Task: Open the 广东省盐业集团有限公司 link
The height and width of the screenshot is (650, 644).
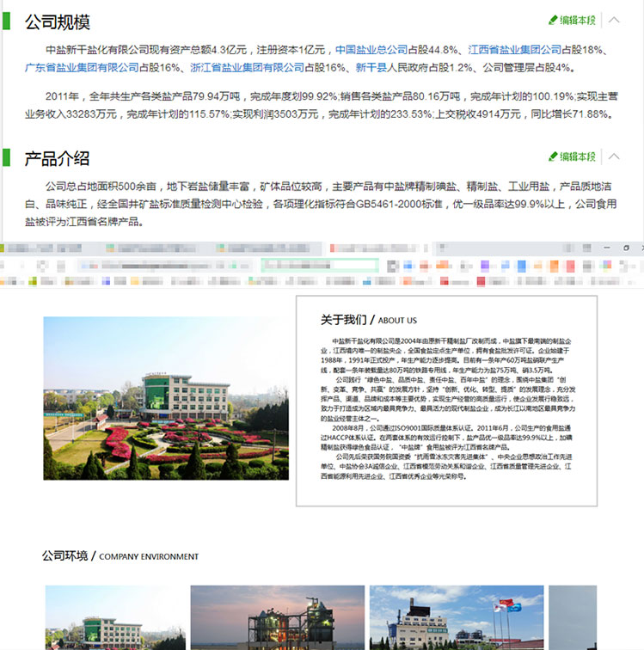Action: click(82, 68)
